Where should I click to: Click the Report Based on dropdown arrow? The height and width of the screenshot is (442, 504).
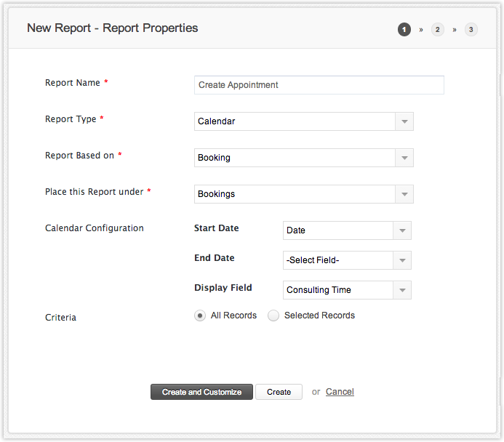pyautogui.click(x=404, y=158)
